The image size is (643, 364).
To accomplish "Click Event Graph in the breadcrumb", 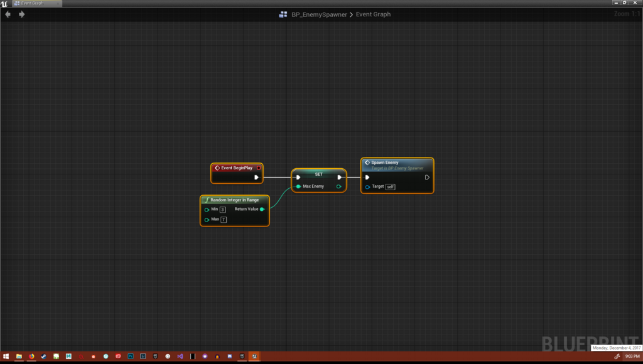I will pyautogui.click(x=373, y=14).
